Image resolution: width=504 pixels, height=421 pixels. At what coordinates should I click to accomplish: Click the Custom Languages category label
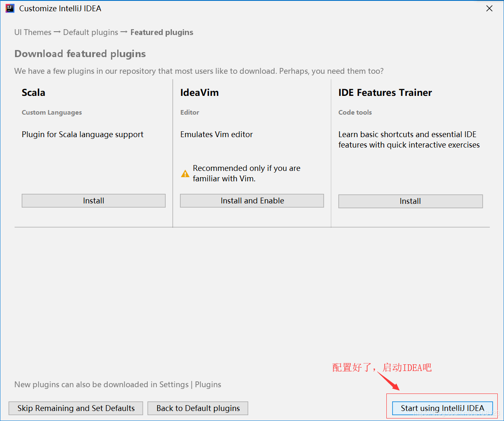pos(52,113)
